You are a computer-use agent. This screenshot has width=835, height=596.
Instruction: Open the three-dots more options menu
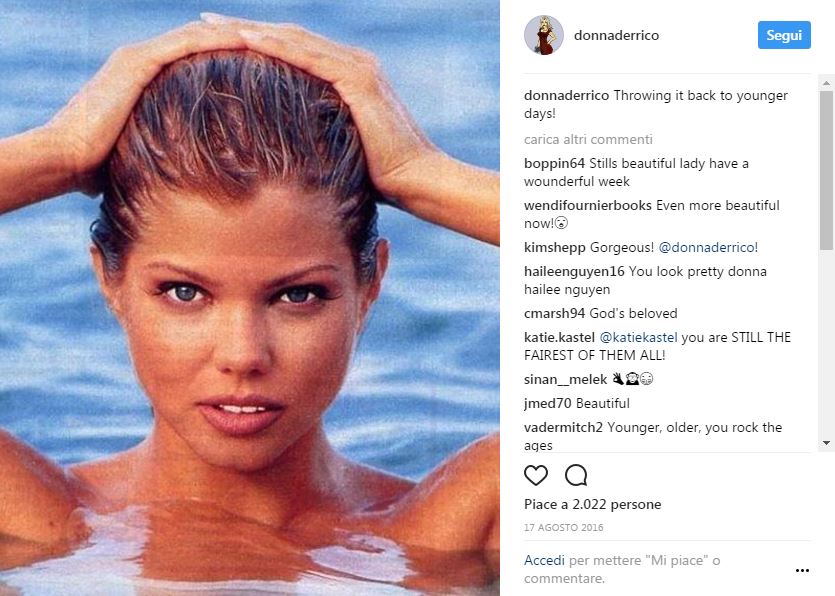point(802,570)
